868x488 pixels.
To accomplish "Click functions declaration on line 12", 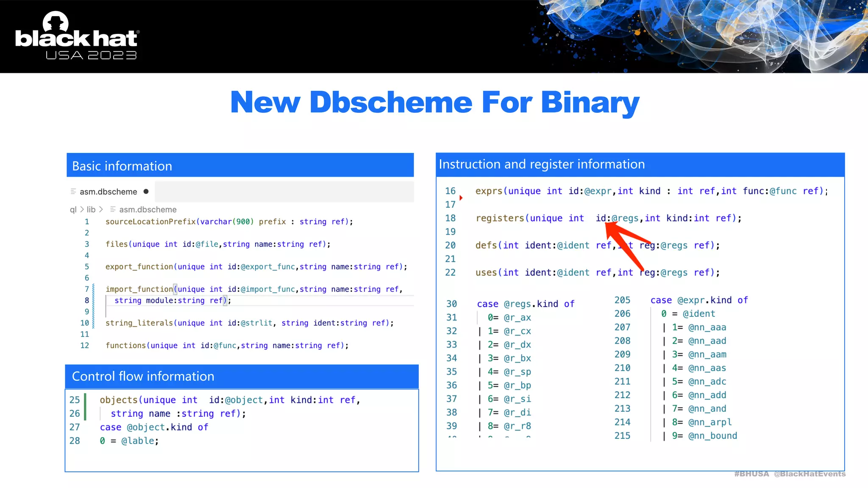I will point(227,345).
